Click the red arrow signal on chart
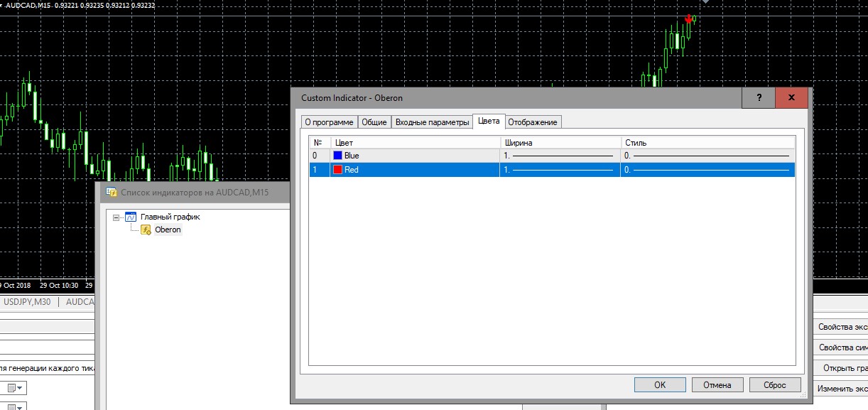This screenshot has height=410, width=868. pyautogui.click(x=688, y=20)
